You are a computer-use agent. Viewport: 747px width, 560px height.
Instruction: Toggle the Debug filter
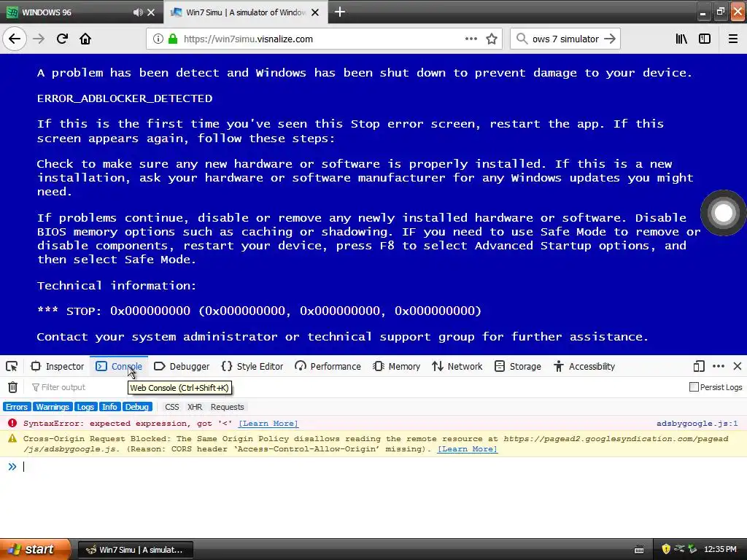(x=136, y=407)
